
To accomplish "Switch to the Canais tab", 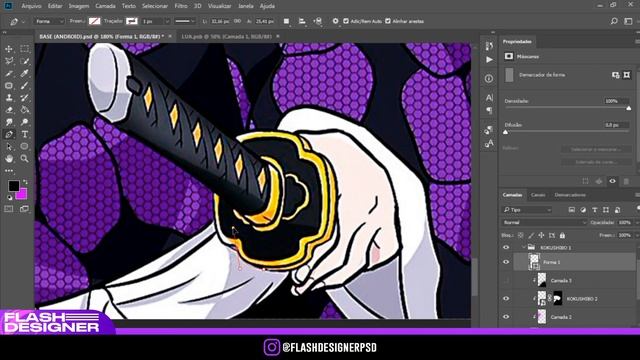I will point(538,195).
